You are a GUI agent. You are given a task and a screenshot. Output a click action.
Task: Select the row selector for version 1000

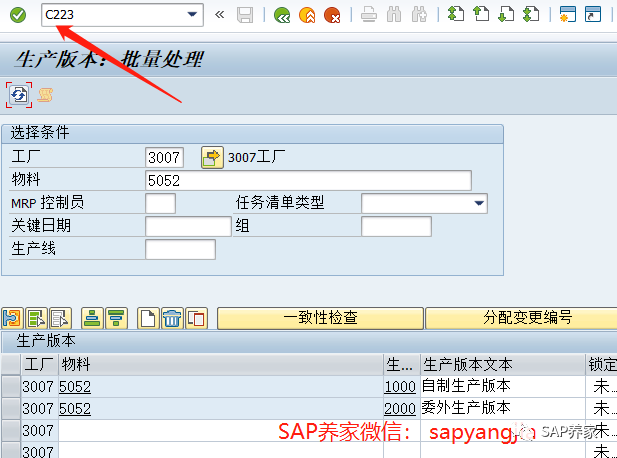pyautogui.click(x=11, y=386)
